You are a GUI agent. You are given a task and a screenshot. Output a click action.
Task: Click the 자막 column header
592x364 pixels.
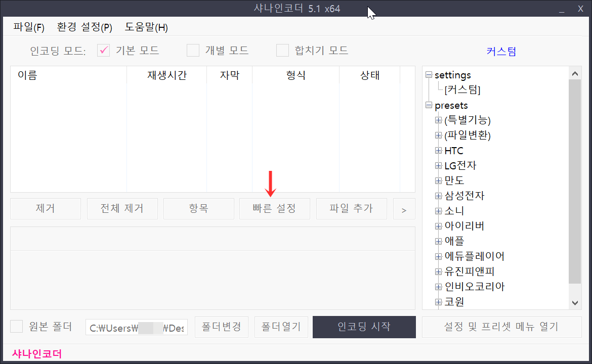(x=230, y=75)
